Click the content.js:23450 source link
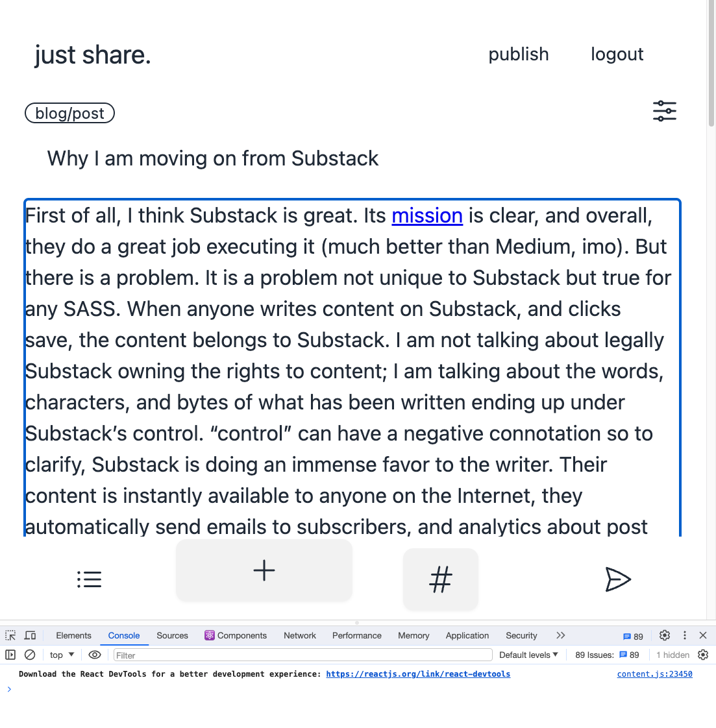The height and width of the screenshot is (728, 716). tap(654, 674)
